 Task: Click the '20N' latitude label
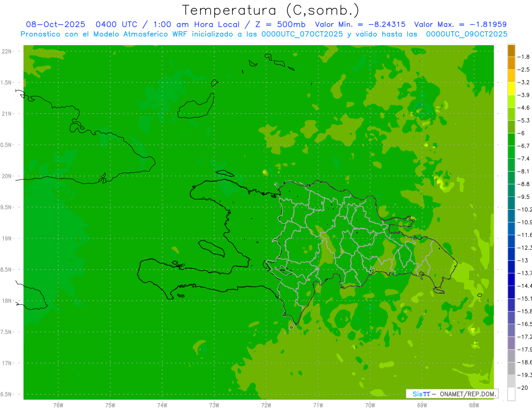(x=7, y=176)
